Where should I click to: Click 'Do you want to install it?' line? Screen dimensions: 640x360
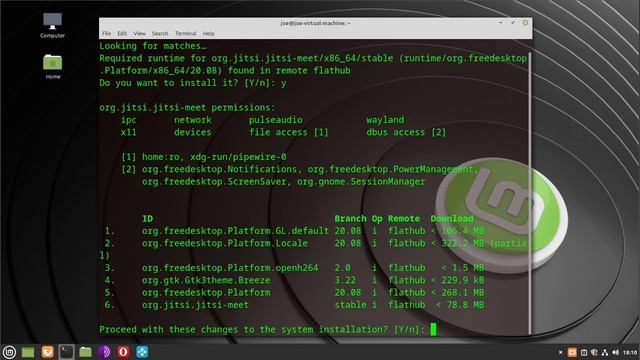tap(193, 83)
